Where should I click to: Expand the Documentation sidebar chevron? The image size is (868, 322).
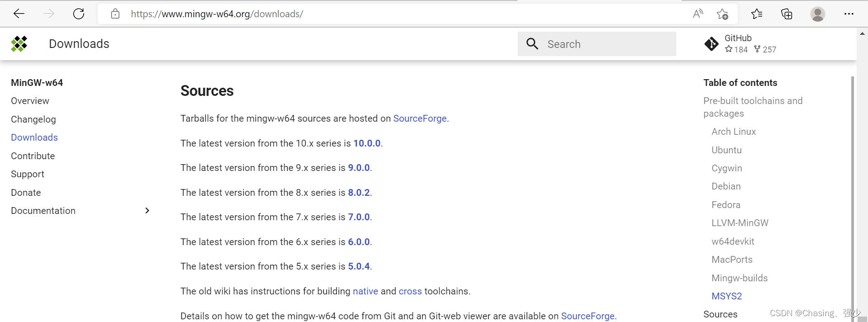(147, 211)
